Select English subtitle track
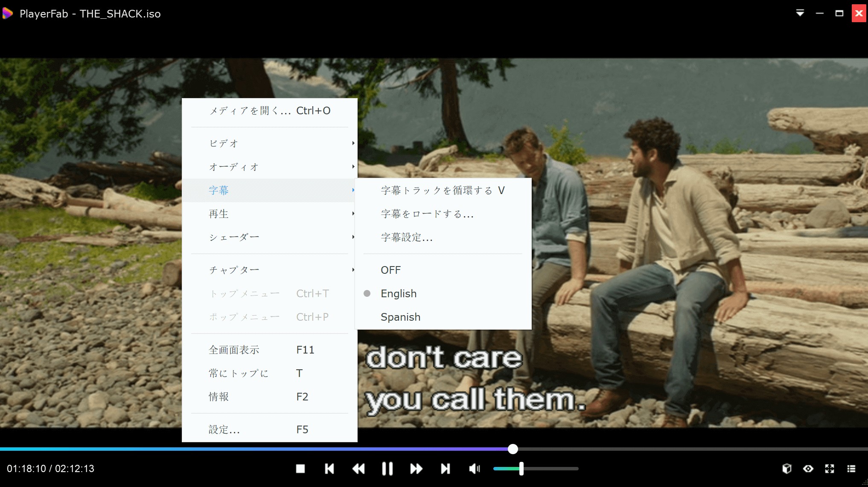The width and height of the screenshot is (868, 487). (443, 293)
